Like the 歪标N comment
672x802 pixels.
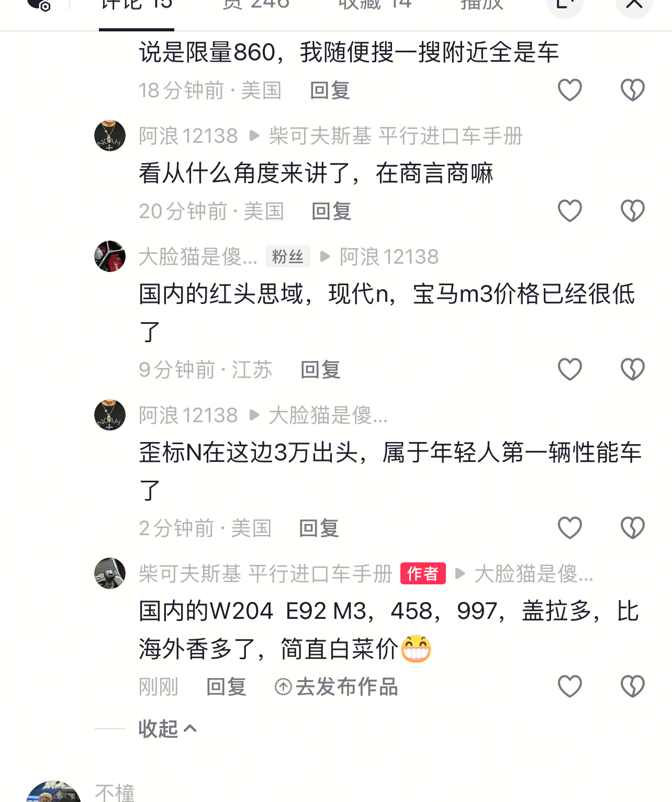569,528
